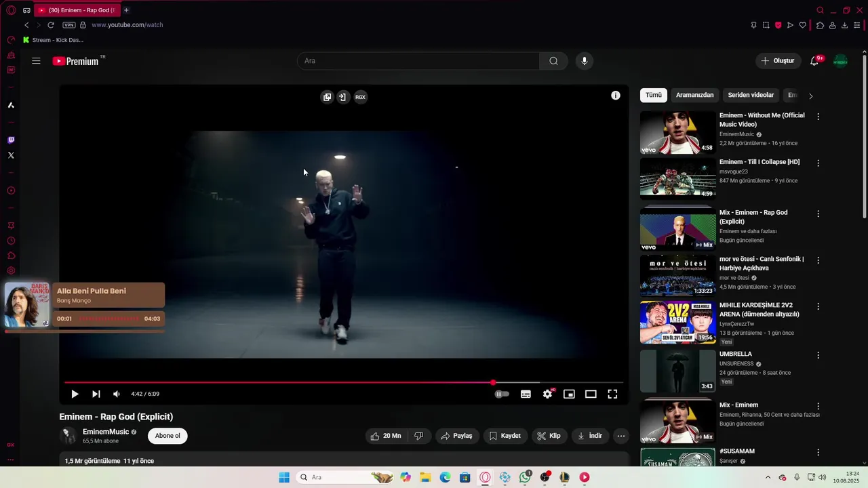Open the account avatar menu

tap(840, 61)
